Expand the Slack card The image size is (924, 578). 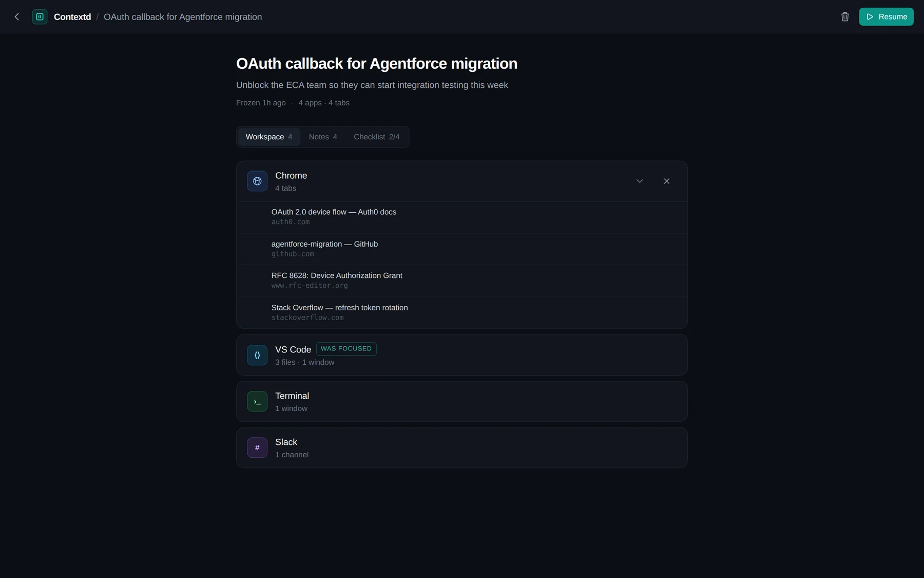[x=462, y=448]
